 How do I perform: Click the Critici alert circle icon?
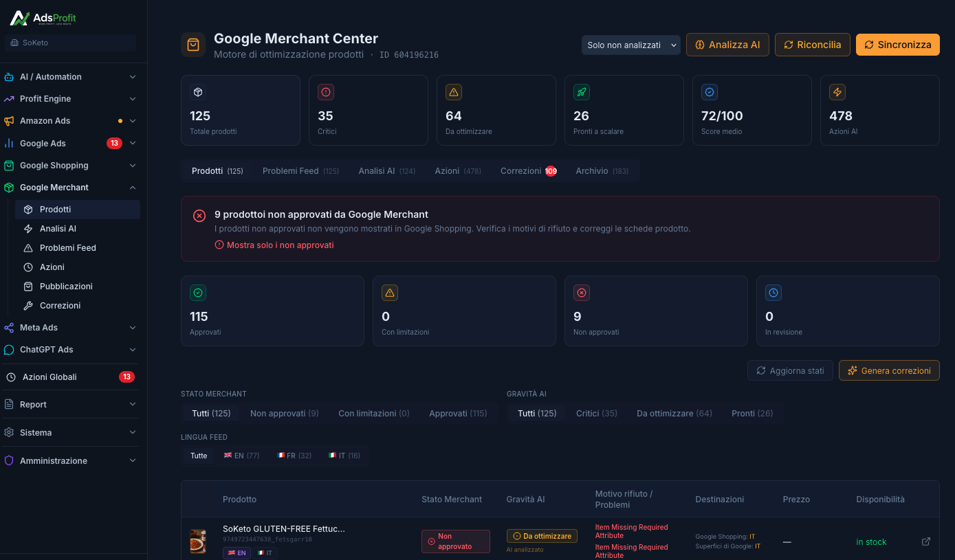click(326, 92)
